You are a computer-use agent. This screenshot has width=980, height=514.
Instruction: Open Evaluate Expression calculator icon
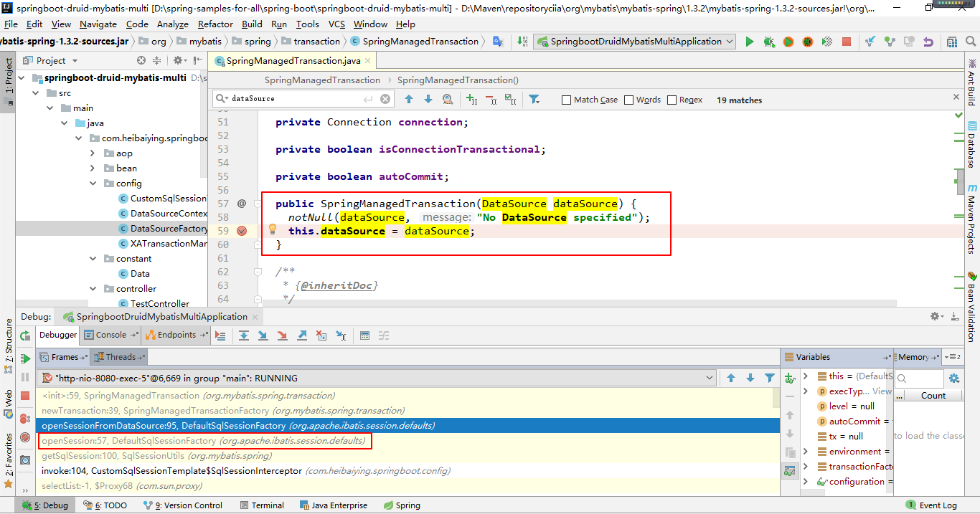364,335
